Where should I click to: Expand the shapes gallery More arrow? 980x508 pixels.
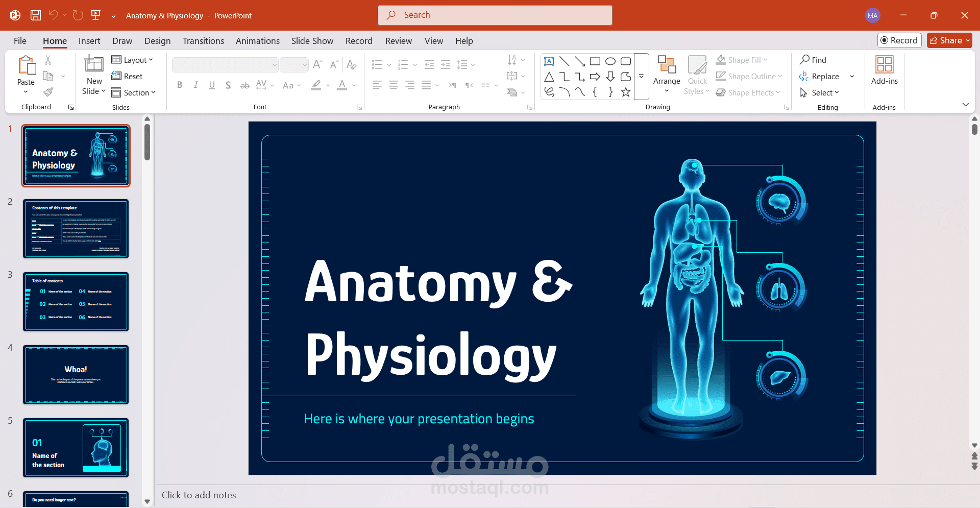point(642,77)
